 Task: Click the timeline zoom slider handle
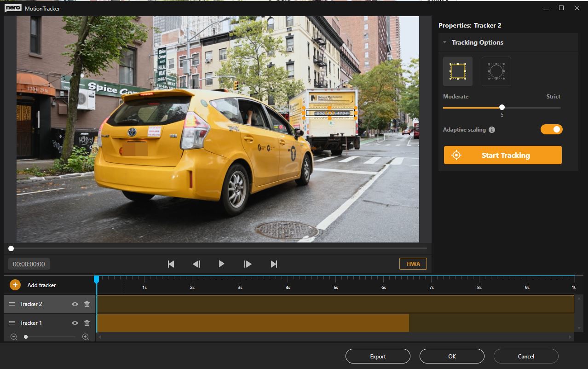[x=26, y=337]
